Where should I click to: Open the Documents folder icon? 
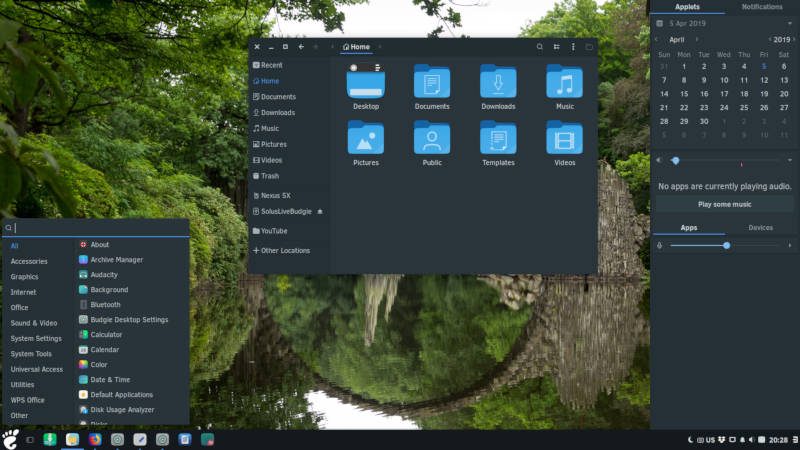(432, 81)
